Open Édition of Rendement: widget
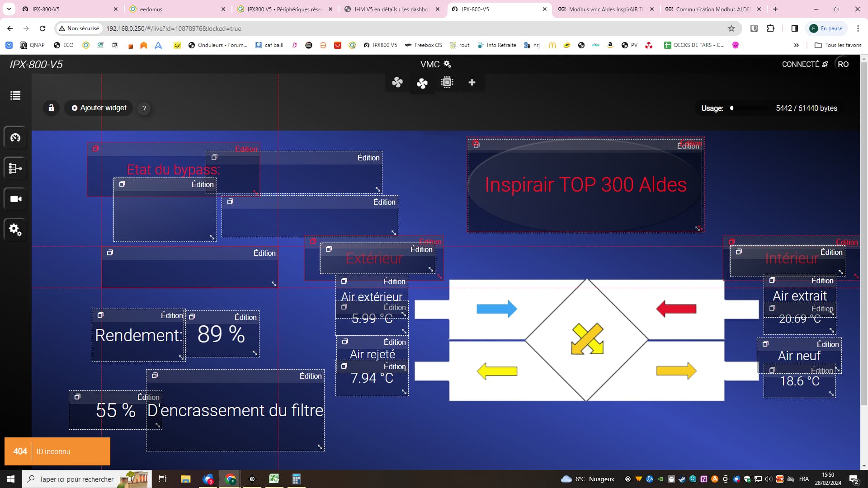 172,315
